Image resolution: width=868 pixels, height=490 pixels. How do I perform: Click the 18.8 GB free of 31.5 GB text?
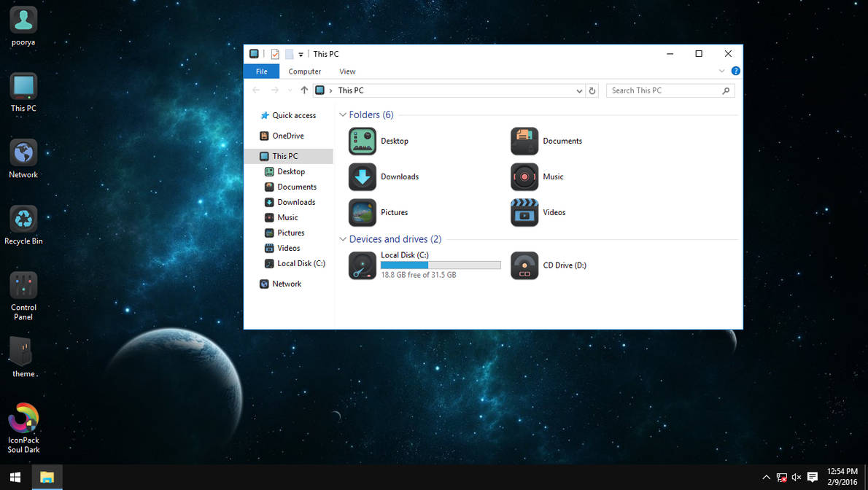pos(419,275)
